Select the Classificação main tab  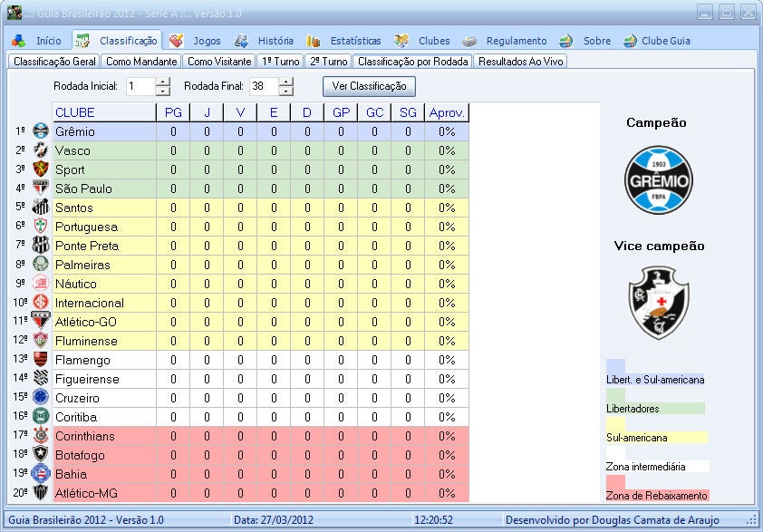click(x=117, y=41)
